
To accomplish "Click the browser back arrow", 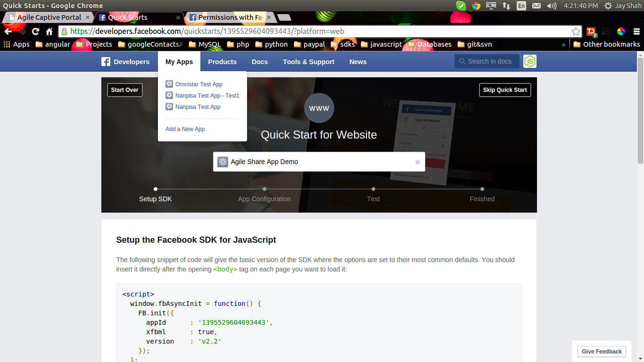I will pyautogui.click(x=8, y=32).
